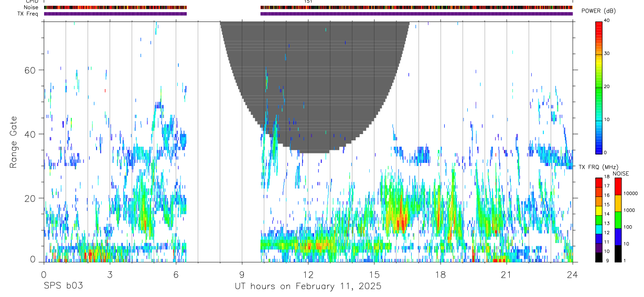Click the 18 tick on the TX frequency legend

click(607, 178)
